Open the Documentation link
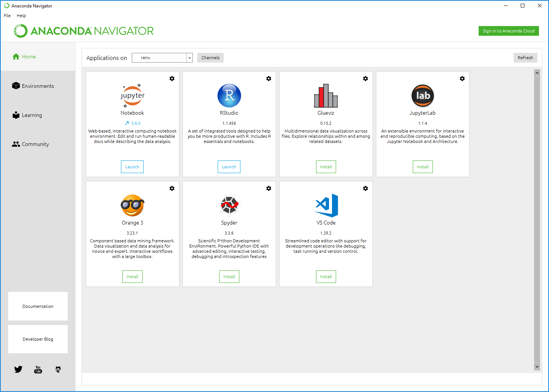 tap(38, 306)
